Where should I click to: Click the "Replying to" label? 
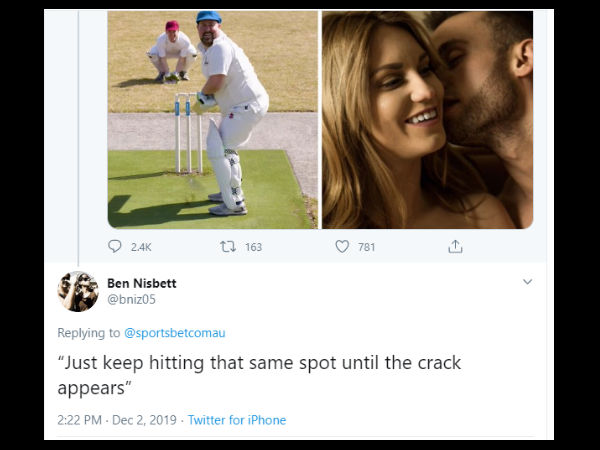tap(89, 331)
